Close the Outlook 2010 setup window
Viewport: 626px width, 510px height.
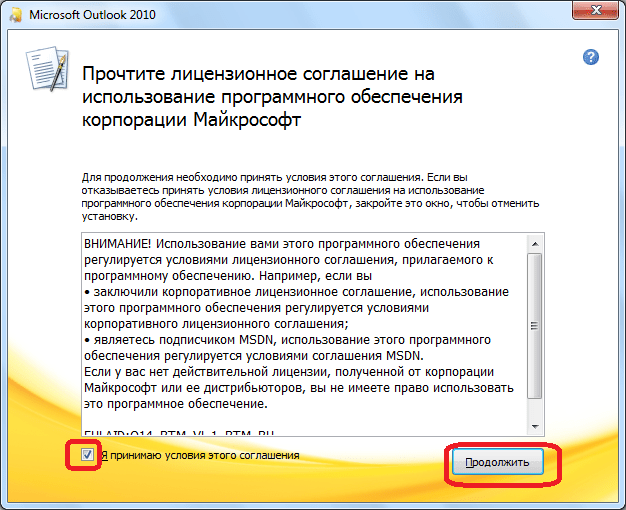click(595, 10)
